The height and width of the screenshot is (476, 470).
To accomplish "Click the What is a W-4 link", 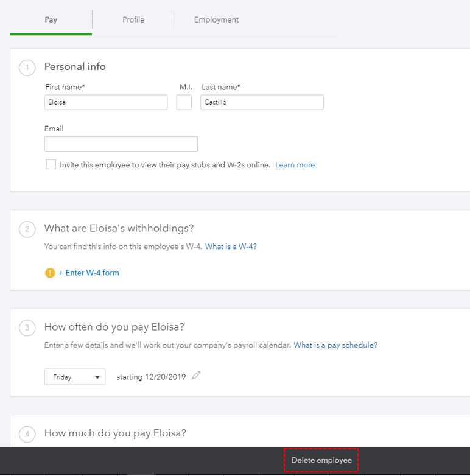I will [x=231, y=247].
